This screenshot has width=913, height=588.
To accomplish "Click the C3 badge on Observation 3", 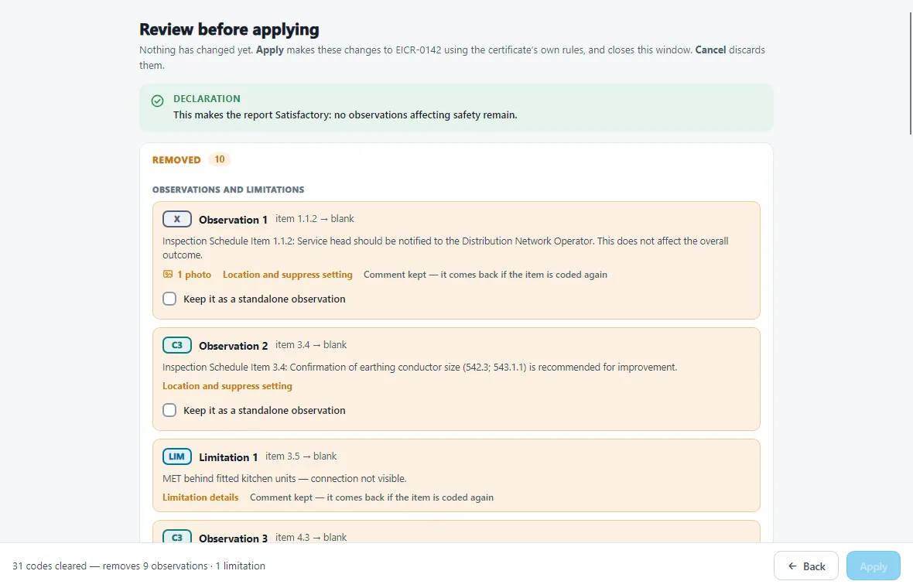I will coord(177,537).
